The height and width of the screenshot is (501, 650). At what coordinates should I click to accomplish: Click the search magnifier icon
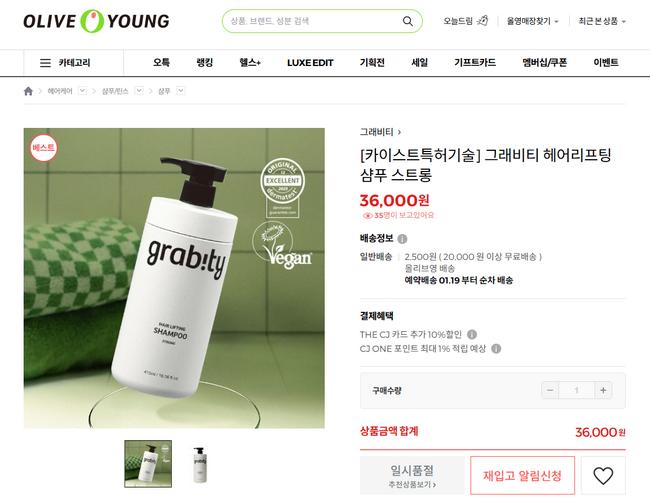coord(407,21)
